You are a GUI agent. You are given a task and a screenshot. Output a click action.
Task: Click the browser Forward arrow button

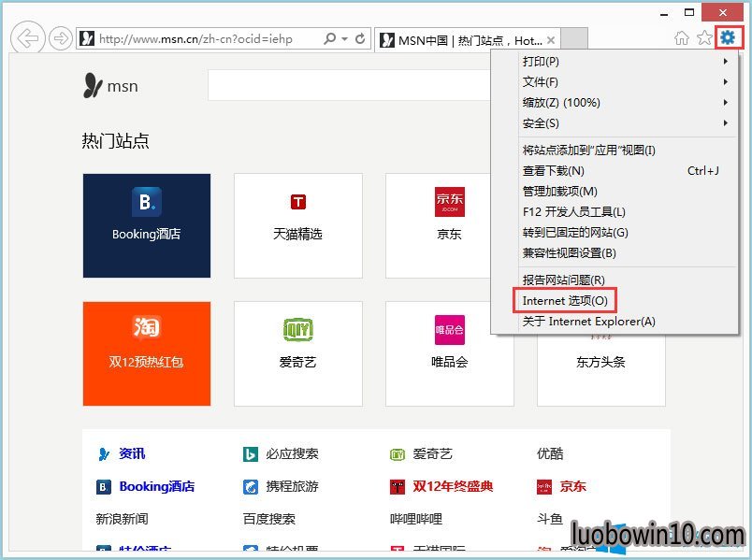point(61,38)
